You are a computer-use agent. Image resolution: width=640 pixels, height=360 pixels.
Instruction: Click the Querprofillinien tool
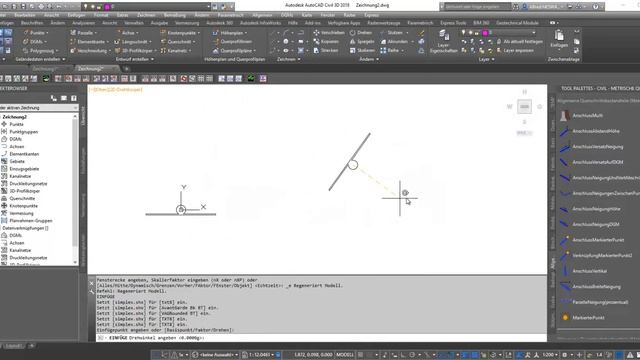point(232,42)
